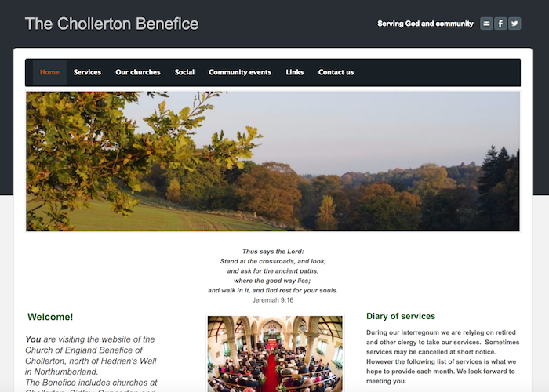
Task: Open the Services menu item
Action: click(87, 72)
